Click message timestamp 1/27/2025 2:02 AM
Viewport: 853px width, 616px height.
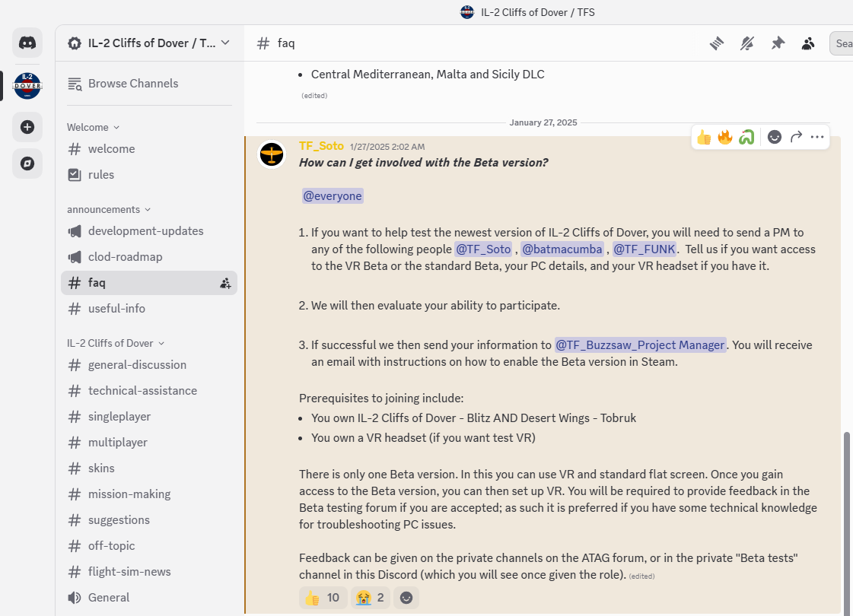(x=387, y=147)
